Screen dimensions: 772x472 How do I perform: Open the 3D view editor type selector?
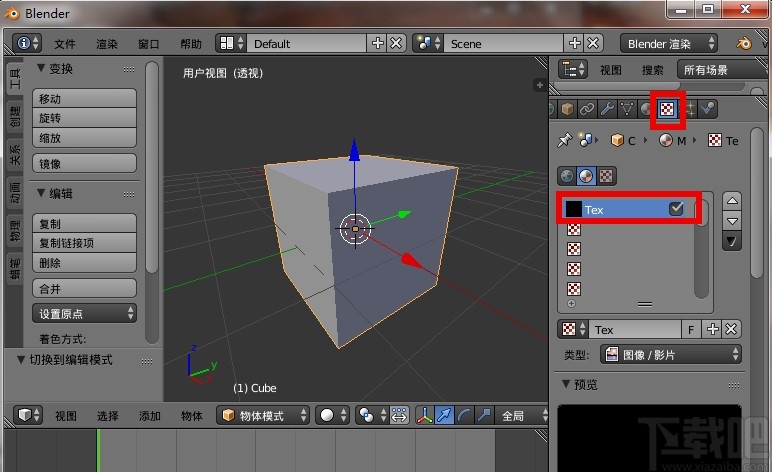click(28, 415)
